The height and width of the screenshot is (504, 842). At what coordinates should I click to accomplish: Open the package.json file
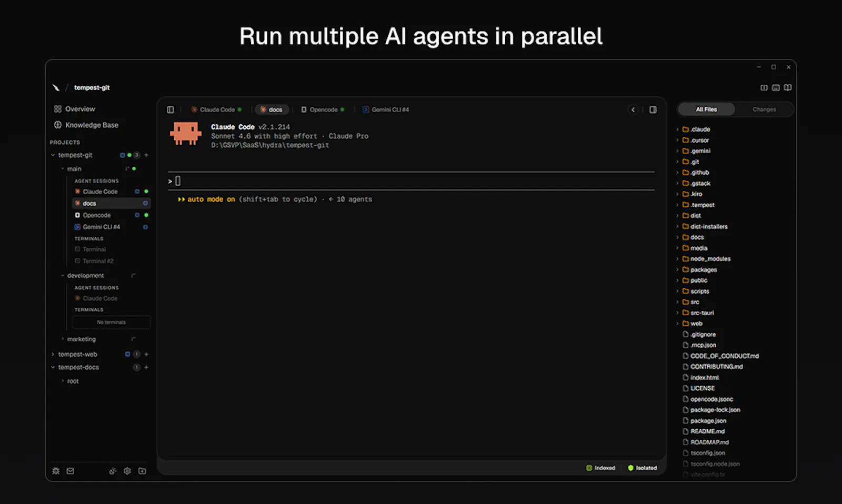coord(705,421)
